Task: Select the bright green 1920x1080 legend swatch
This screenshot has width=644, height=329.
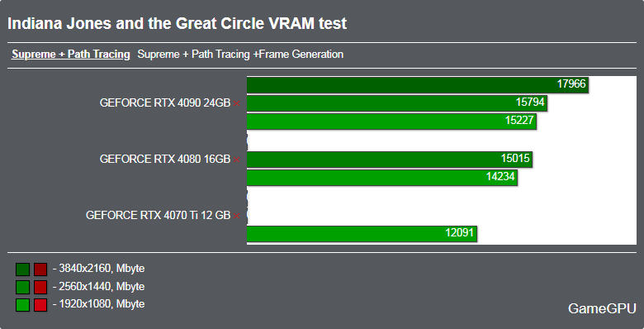Action: (22, 305)
